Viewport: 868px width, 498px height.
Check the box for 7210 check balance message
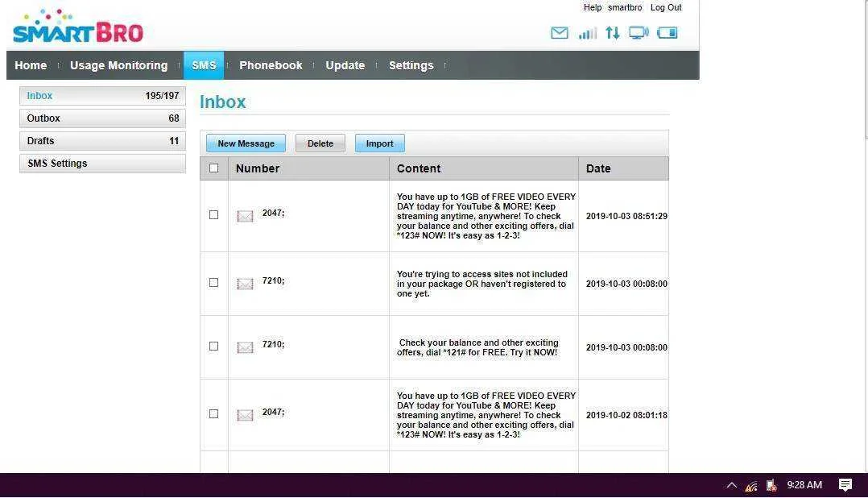coord(213,347)
